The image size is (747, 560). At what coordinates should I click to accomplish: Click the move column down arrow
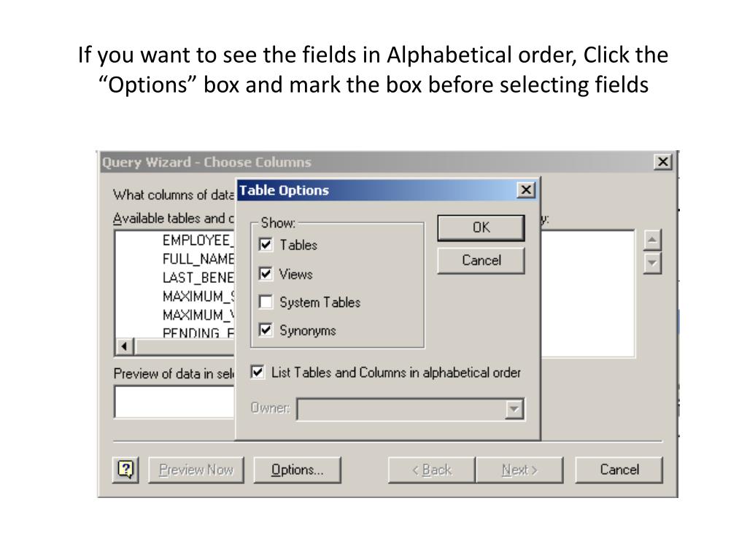(652, 263)
